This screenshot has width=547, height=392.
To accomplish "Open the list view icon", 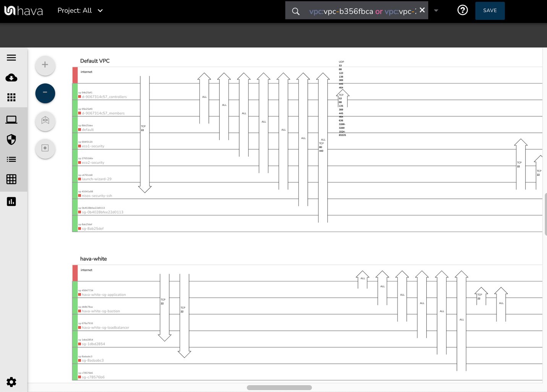I will [x=11, y=159].
